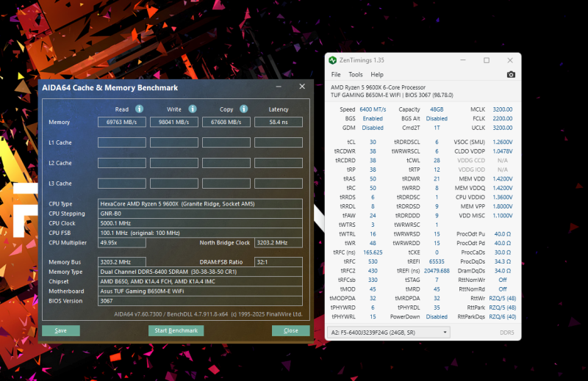Click the Memory Type Dual Channel DDR5-6400 field
The image size is (588, 381).
pyautogui.click(x=200, y=272)
